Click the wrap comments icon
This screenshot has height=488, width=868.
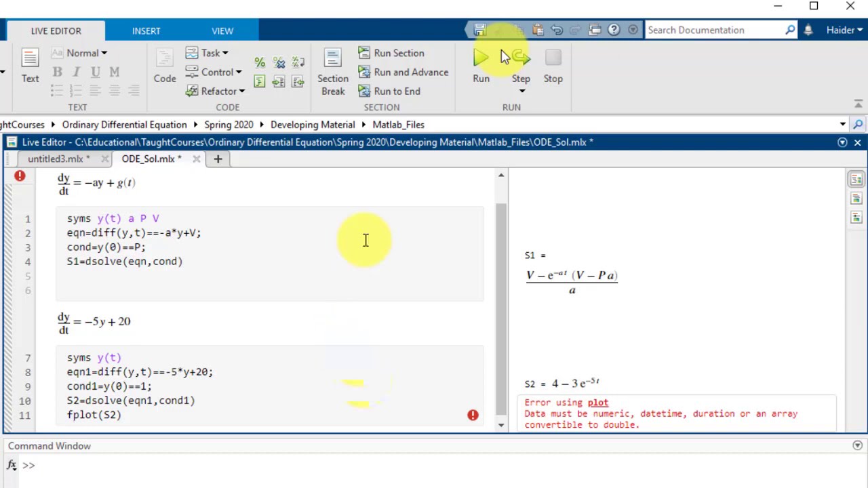(x=298, y=62)
